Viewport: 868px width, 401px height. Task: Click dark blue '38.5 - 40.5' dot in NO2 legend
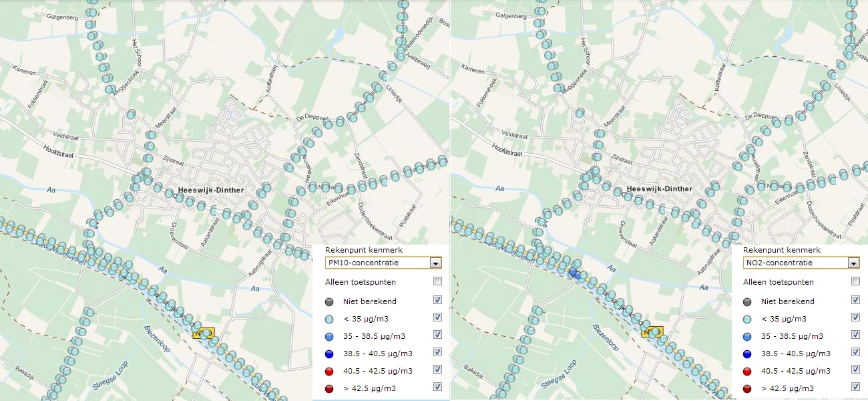point(748,354)
